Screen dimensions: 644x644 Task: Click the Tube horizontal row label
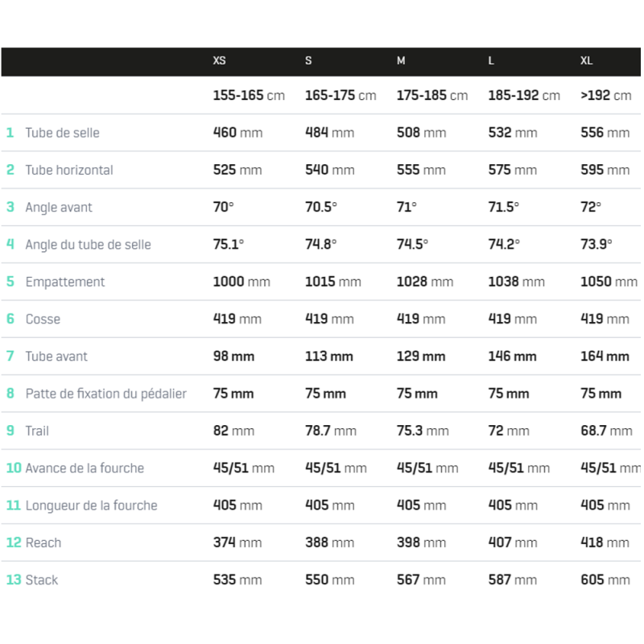(x=69, y=170)
